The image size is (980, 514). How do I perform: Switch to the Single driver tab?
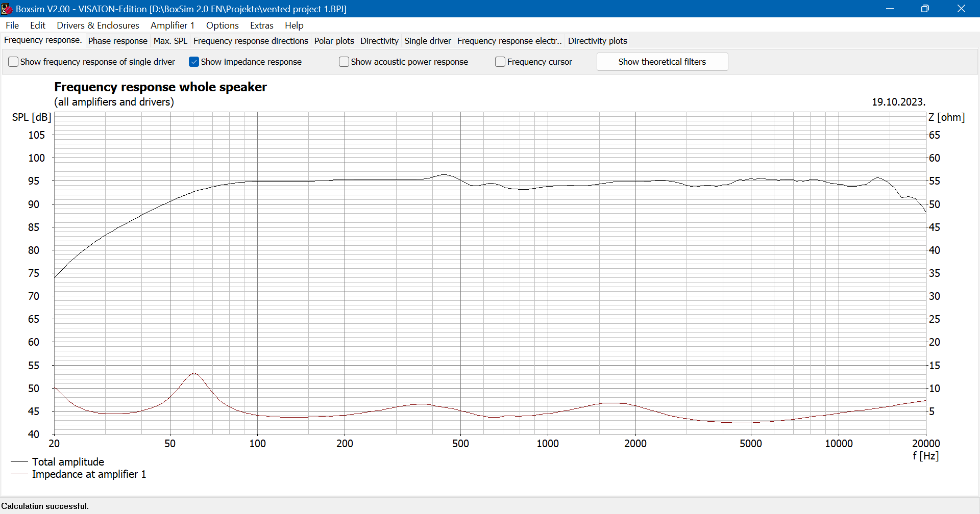point(428,41)
